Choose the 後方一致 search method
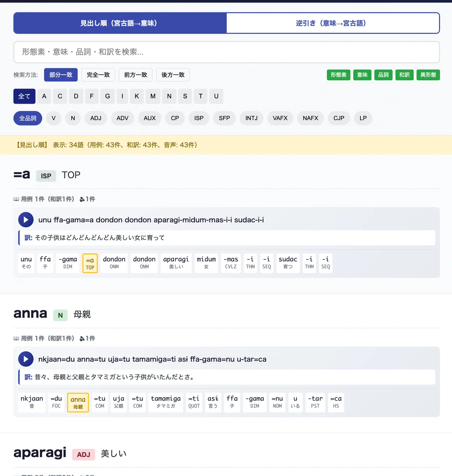Screen dimensions: 452x476 click(x=173, y=75)
